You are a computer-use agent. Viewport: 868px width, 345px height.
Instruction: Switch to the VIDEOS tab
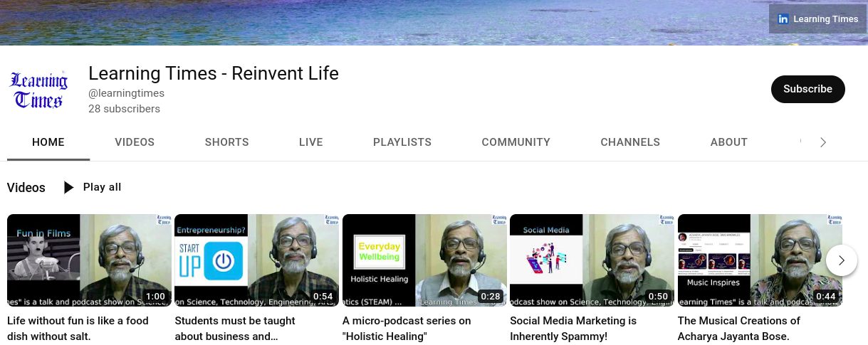tap(135, 142)
